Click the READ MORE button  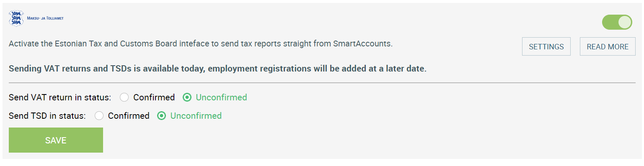(608, 46)
